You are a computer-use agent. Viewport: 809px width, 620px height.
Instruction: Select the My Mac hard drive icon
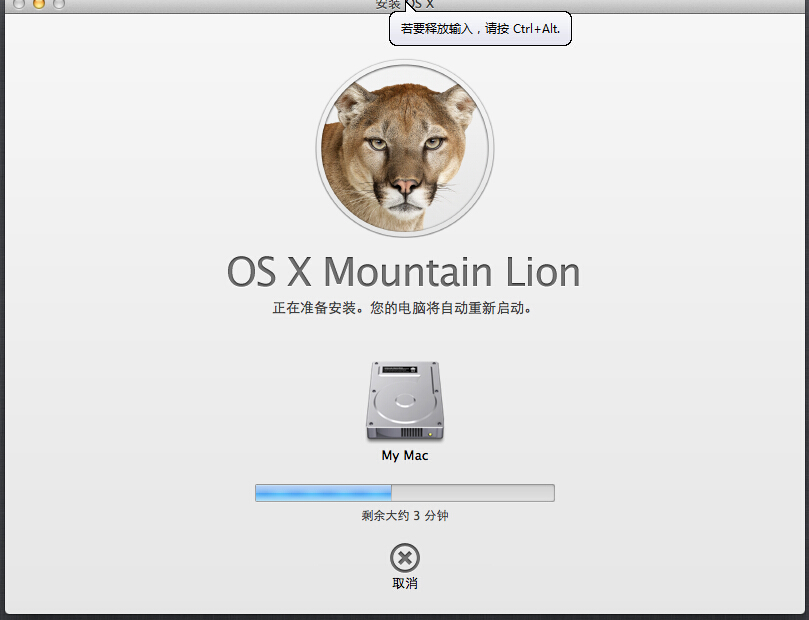tap(405, 401)
